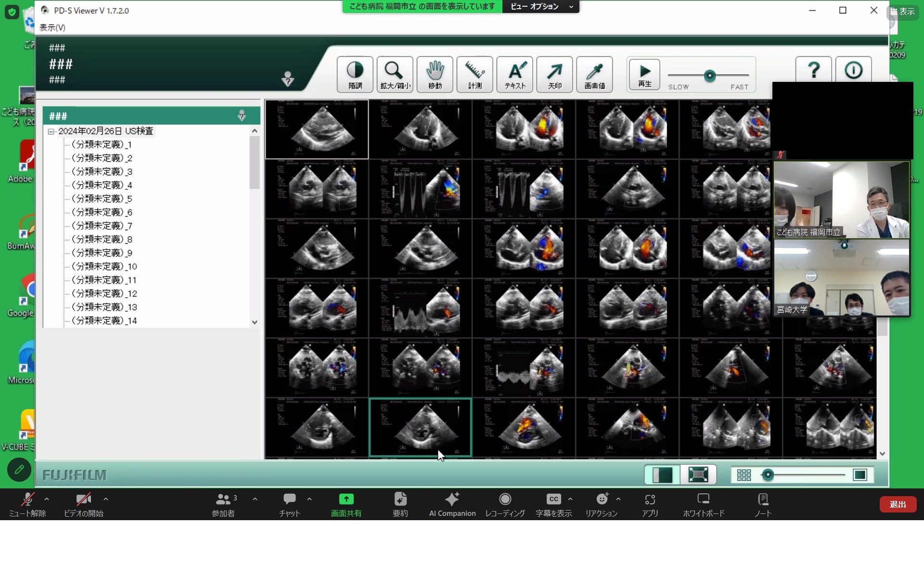Screen dimensions: 924x578
Task: Expand the arrow beside ビデオの開始
Action: click(106, 499)
